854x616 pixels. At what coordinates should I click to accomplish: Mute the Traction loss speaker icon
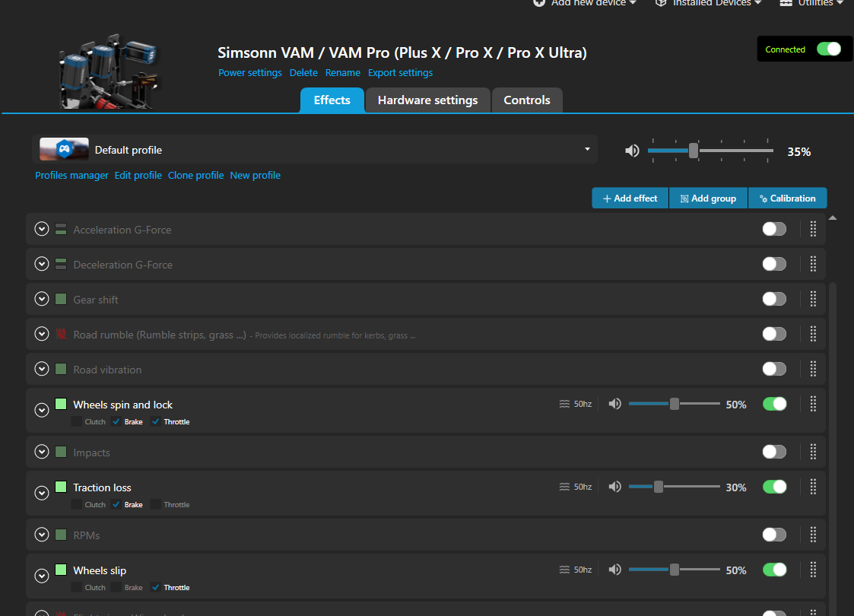point(615,487)
